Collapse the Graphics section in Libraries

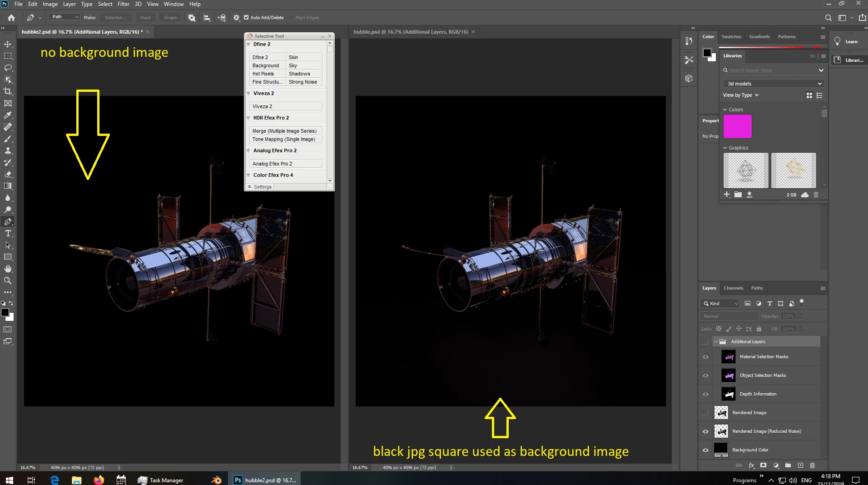[725, 148]
